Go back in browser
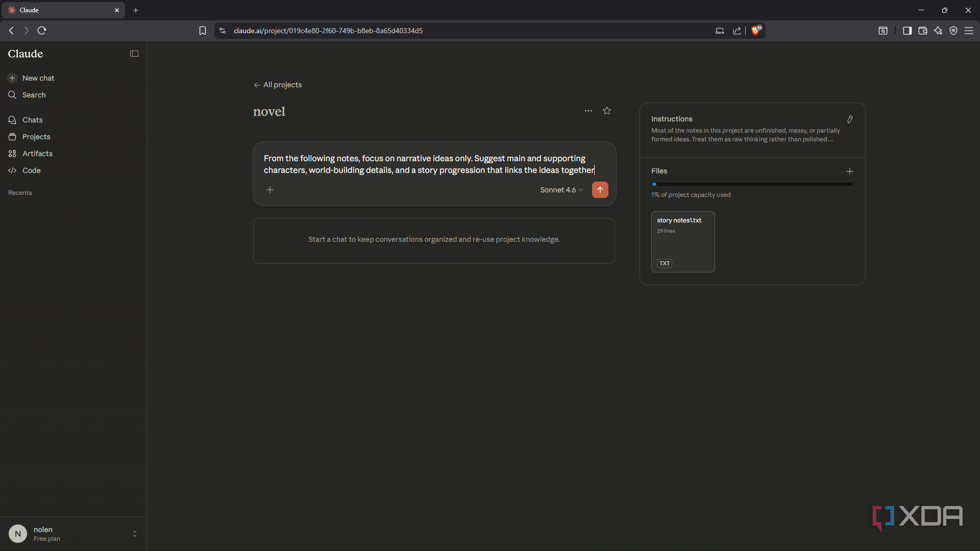 11,31
